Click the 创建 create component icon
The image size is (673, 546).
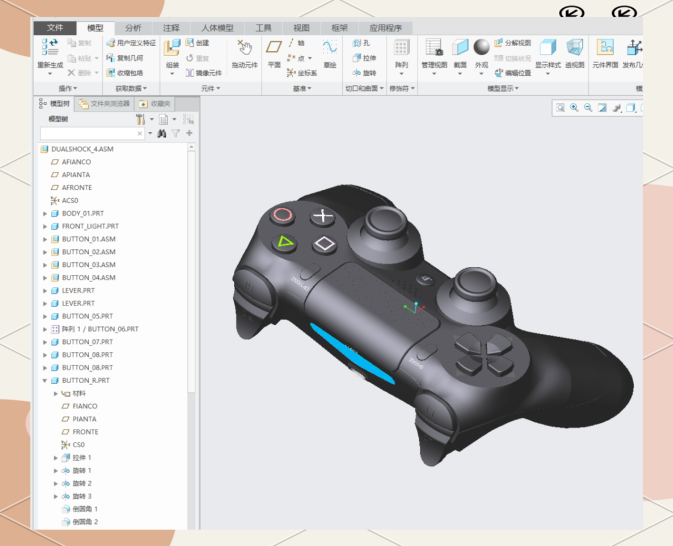198,43
